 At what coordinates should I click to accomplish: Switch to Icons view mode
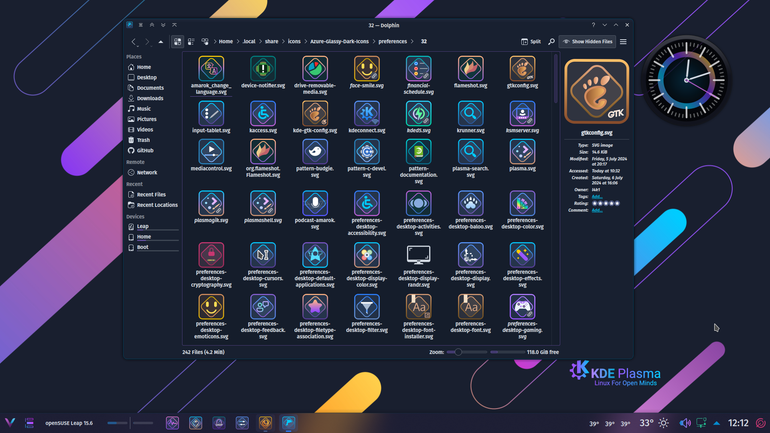tap(177, 42)
